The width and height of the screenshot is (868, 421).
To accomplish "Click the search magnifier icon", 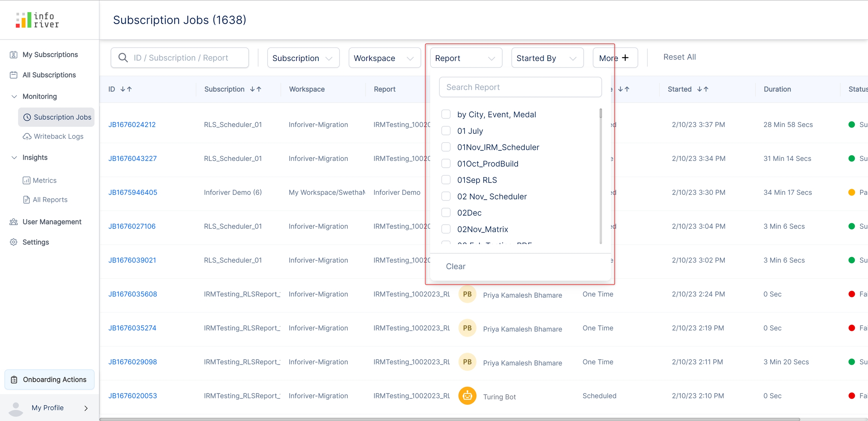I will 123,58.
